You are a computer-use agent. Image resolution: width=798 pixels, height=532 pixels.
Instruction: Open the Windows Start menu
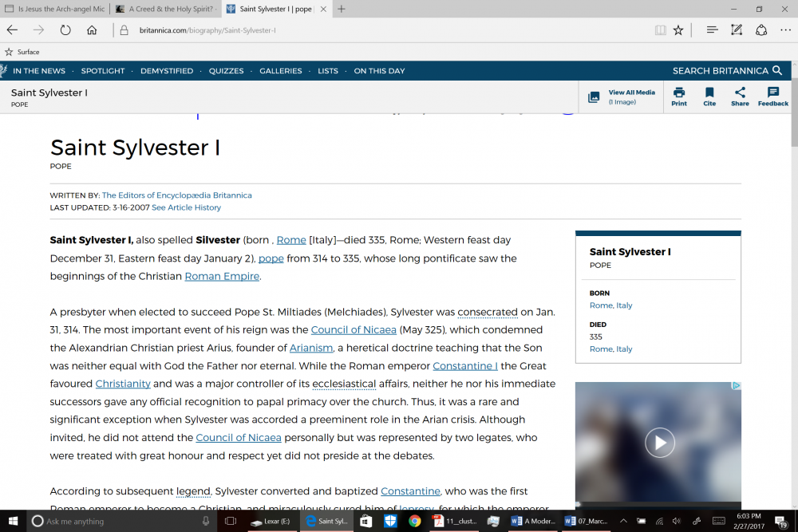click(x=14, y=521)
